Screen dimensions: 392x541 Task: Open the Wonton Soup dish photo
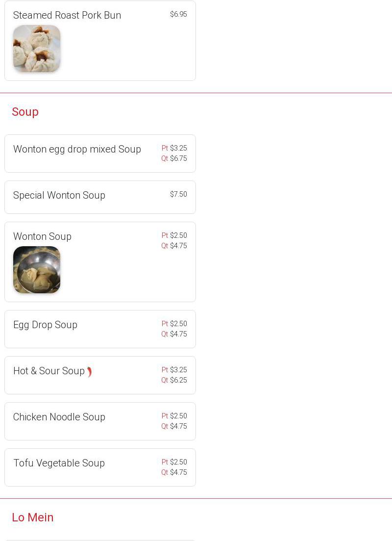click(37, 270)
